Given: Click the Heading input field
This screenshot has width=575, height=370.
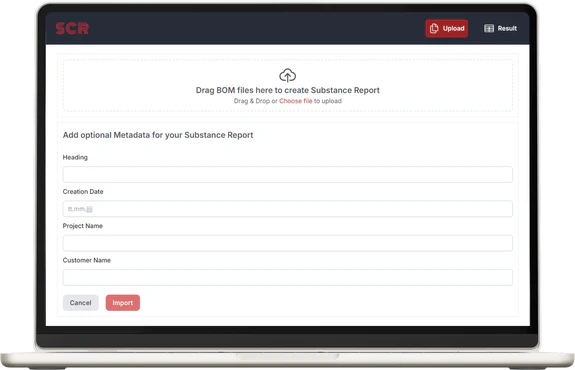Looking at the screenshot, I should point(288,175).
